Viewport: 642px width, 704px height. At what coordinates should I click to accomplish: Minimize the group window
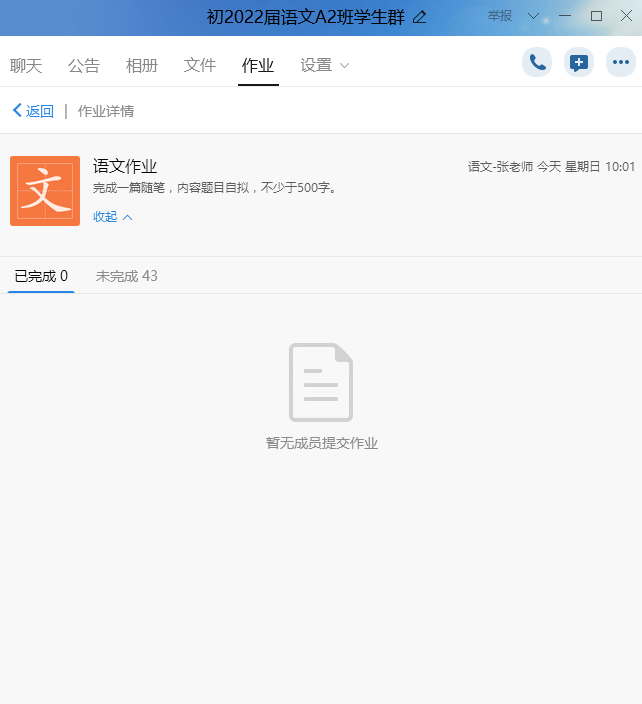(x=564, y=16)
